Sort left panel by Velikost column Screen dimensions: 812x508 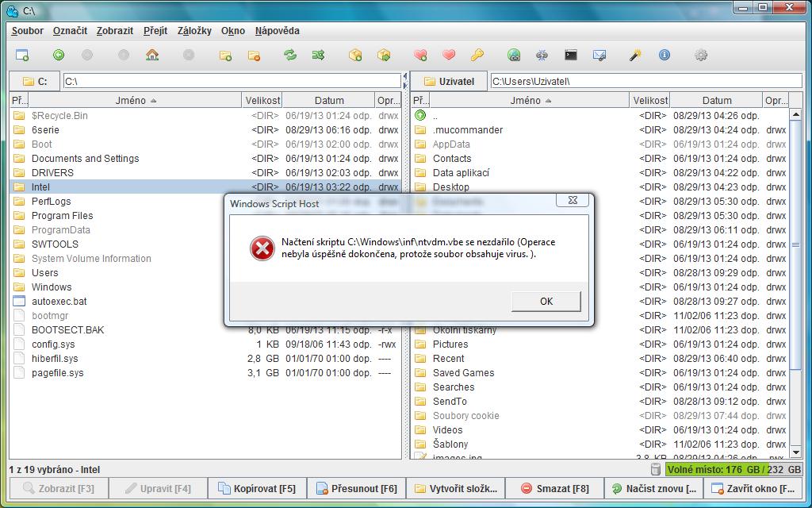(262, 101)
